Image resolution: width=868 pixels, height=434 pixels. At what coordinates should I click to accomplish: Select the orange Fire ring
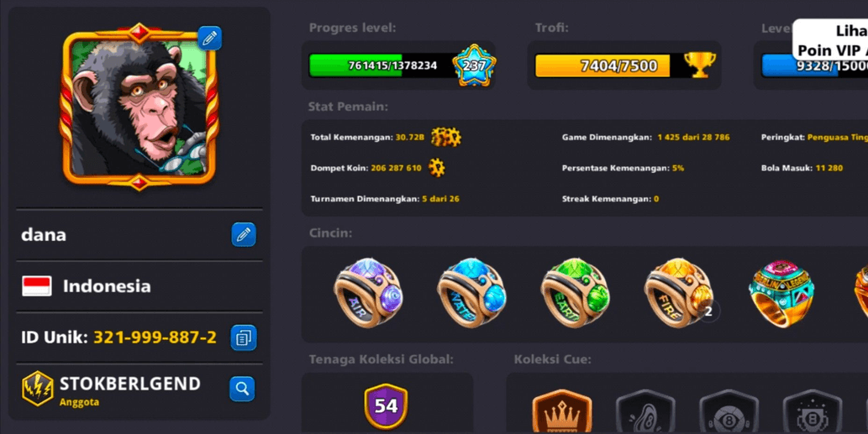coord(679,292)
